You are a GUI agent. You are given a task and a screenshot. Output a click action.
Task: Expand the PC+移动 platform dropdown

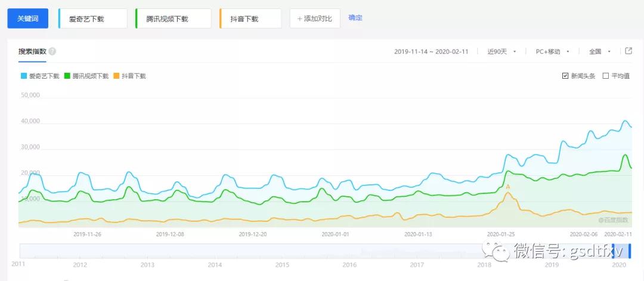[x=552, y=51]
